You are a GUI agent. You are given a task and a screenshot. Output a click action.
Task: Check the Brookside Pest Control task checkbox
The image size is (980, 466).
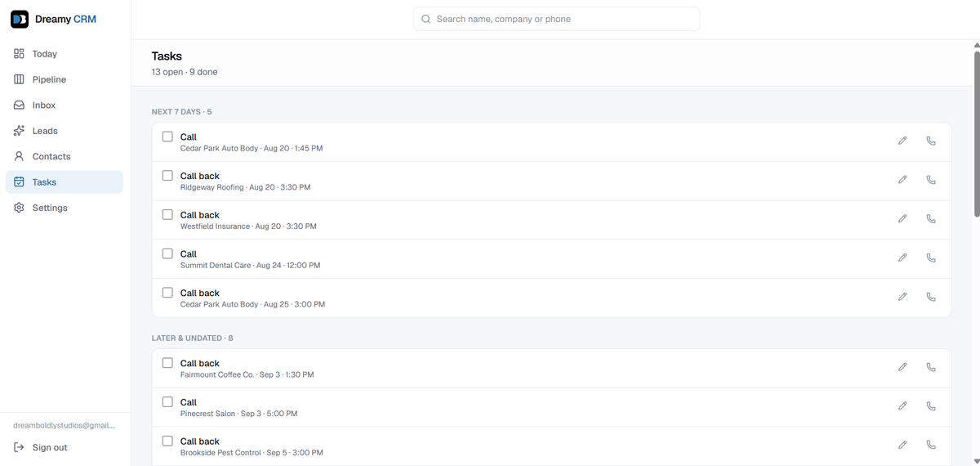tap(167, 441)
